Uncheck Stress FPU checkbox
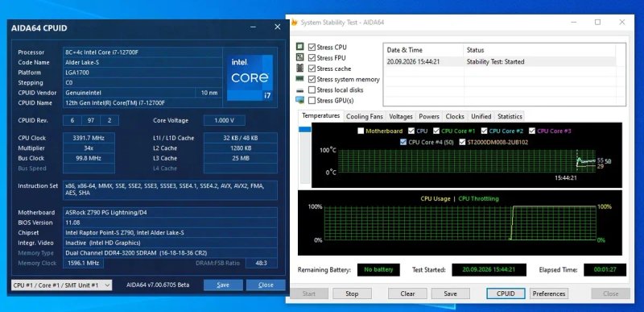 tap(312, 58)
